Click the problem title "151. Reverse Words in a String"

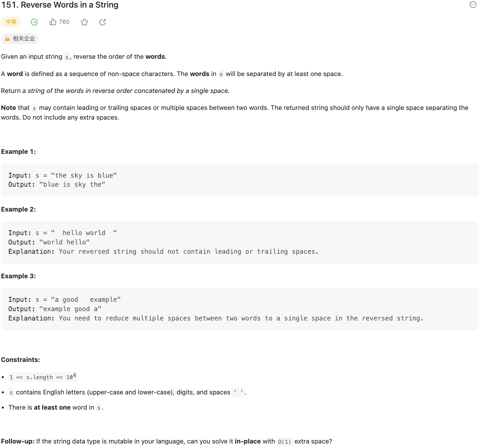pyautogui.click(x=60, y=5)
